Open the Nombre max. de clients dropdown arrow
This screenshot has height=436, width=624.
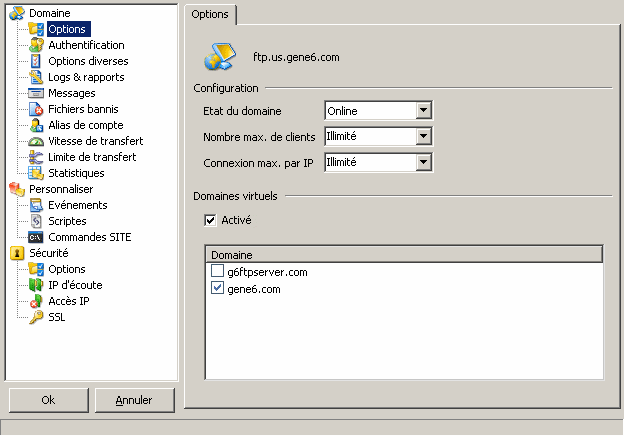point(423,136)
